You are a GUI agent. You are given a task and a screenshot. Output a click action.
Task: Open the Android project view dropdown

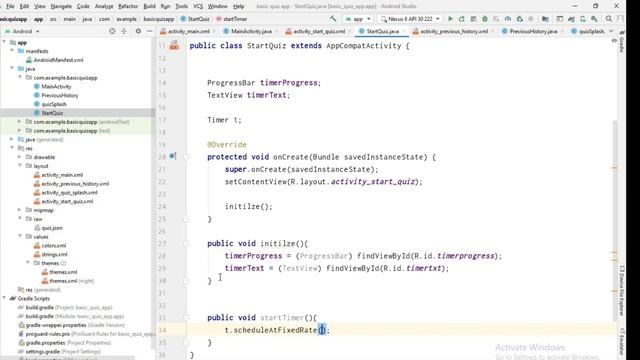click(x=22, y=31)
